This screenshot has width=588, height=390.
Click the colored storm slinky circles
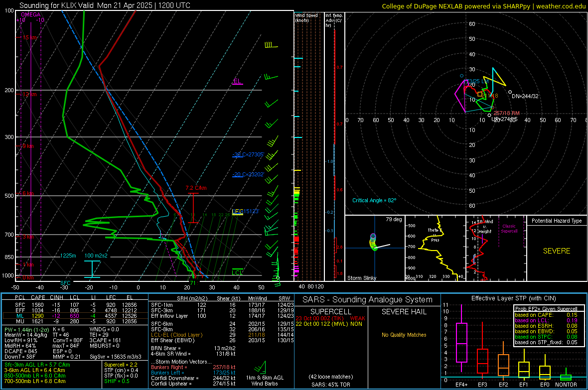373,242
